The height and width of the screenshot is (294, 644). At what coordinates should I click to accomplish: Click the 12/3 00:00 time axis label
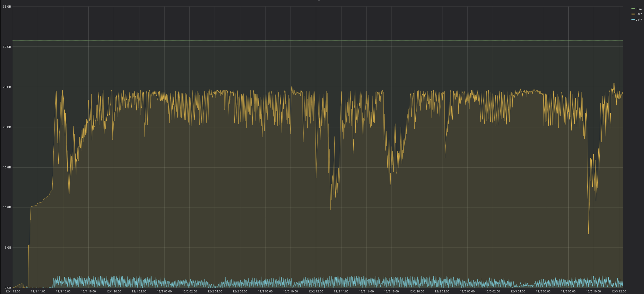coord(467,291)
